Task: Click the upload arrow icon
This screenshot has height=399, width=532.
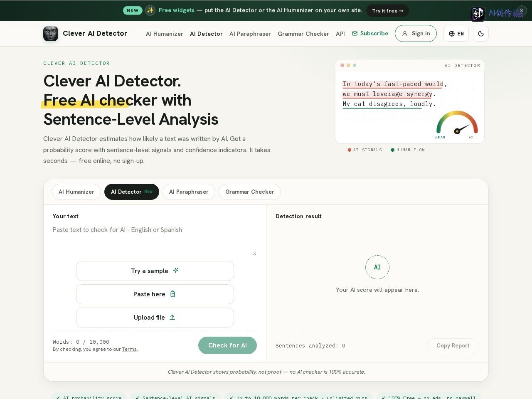Action: pos(172,317)
